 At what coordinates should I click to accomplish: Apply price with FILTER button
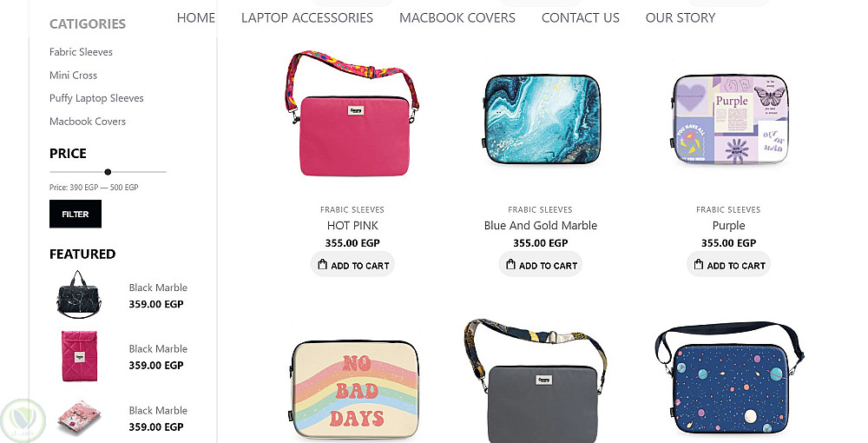pos(76,214)
